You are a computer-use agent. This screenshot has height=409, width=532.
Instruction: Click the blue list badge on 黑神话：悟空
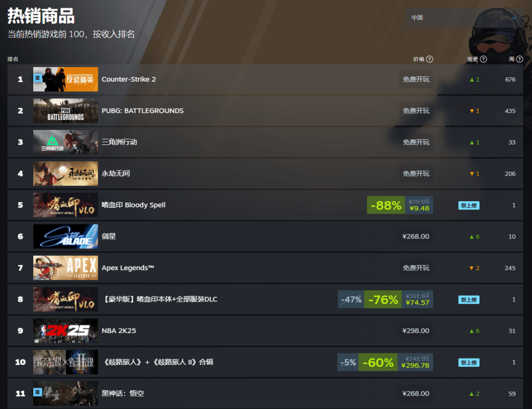(37, 392)
